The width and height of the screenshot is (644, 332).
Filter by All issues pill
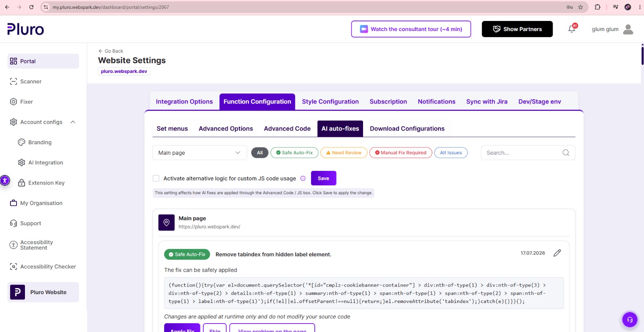point(260,153)
